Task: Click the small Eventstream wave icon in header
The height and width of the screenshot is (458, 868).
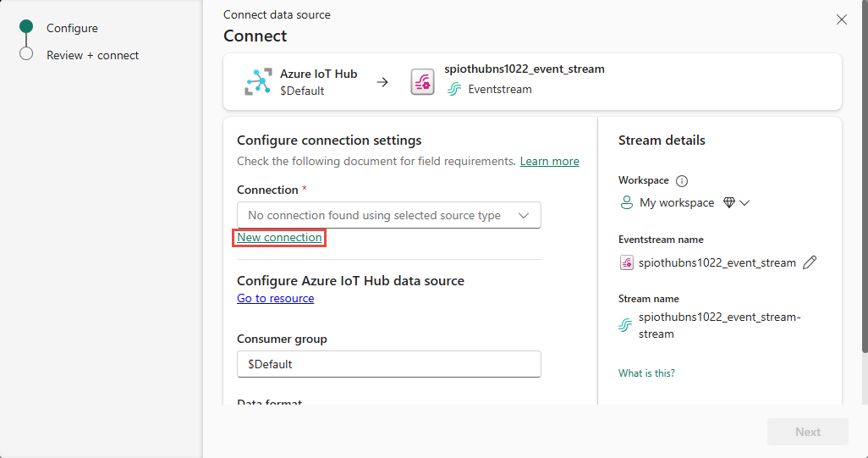Action: click(x=454, y=90)
